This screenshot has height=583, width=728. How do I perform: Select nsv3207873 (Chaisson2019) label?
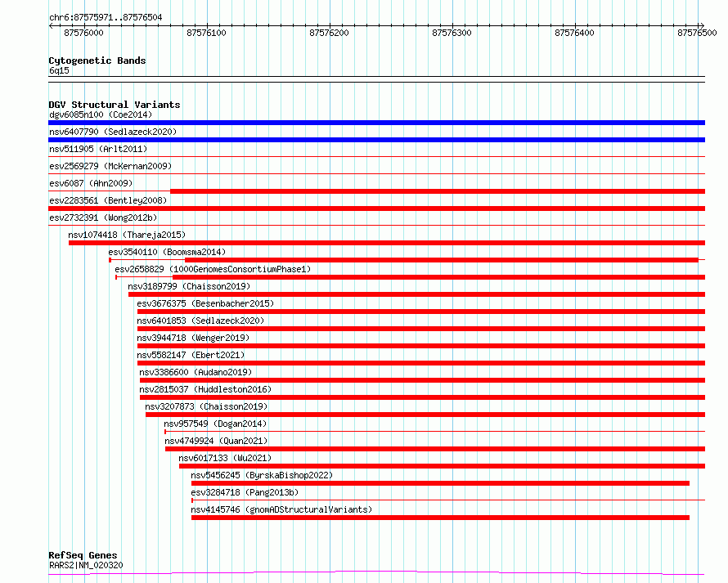coord(206,406)
